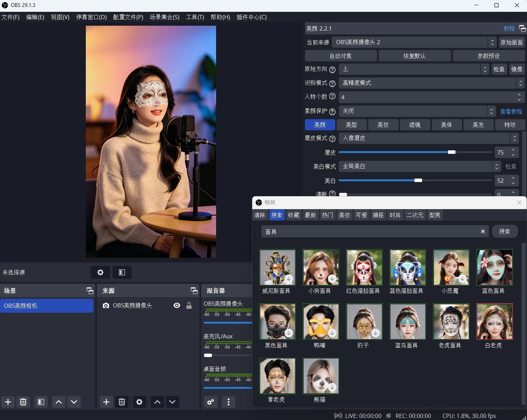Open 美白模式 dropdown 全局美白
Image resolution: width=527 pixels, height=420 pixels.
(420, 166)
